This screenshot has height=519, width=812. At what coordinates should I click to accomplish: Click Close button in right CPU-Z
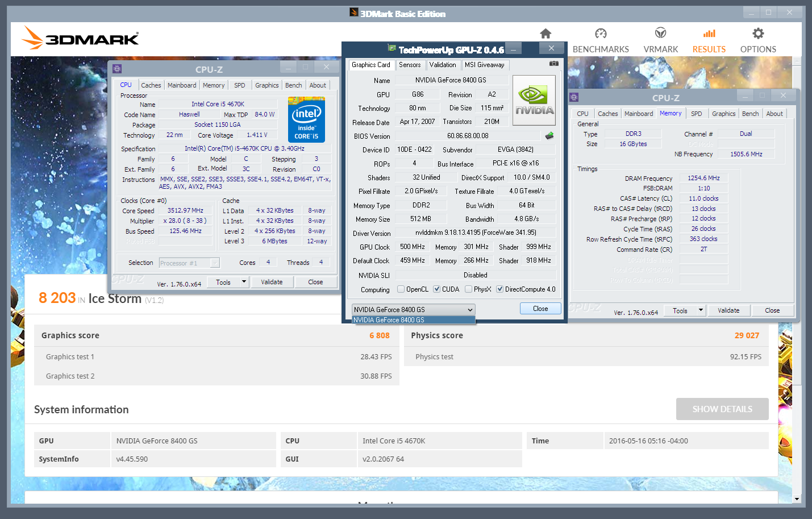[x=772, y=310]
